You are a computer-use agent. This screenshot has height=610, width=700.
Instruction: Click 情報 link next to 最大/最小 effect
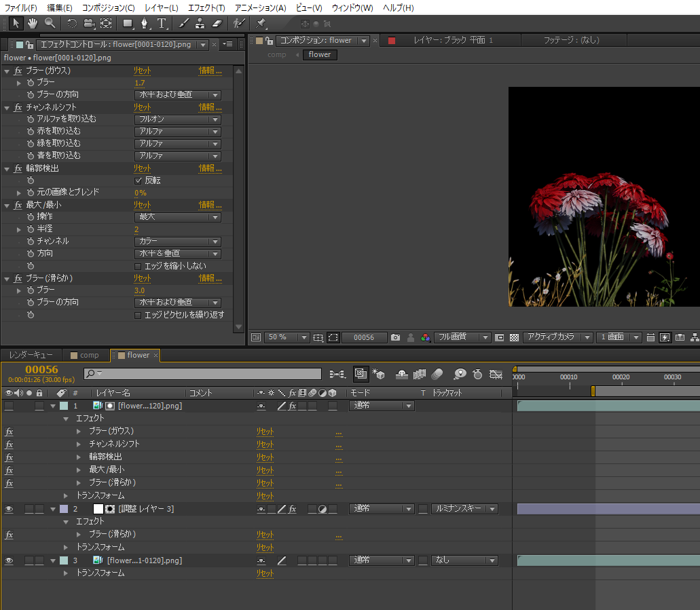coord(206,205)
